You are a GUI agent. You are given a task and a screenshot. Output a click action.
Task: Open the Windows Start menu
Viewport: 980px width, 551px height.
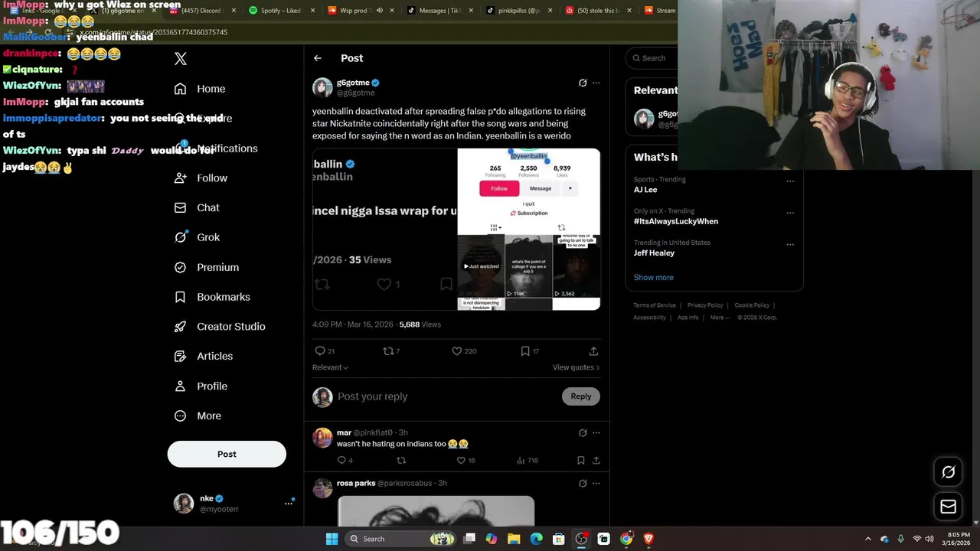332,539
